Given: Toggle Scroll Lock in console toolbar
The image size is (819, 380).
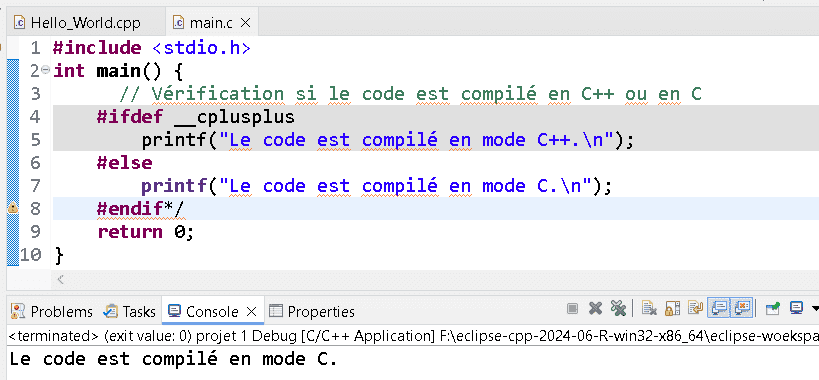Looking at the screenshot, I should [672, 308].
